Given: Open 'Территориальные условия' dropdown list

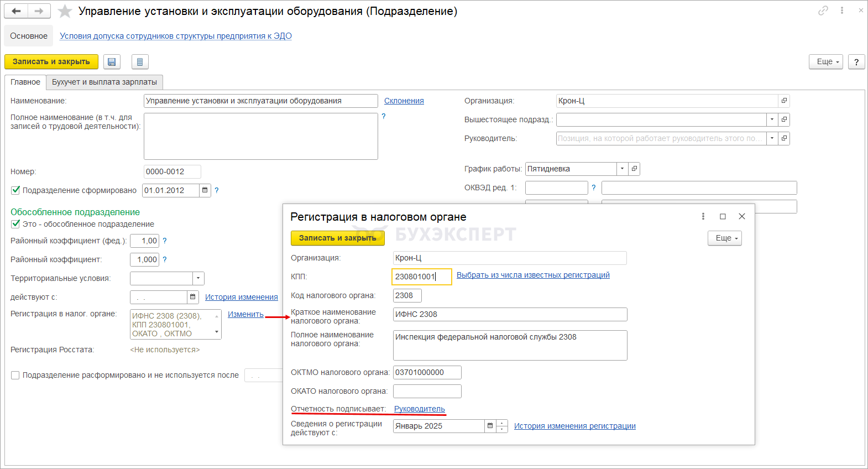Looking at the screenshot, I should (x=198, y=278).
